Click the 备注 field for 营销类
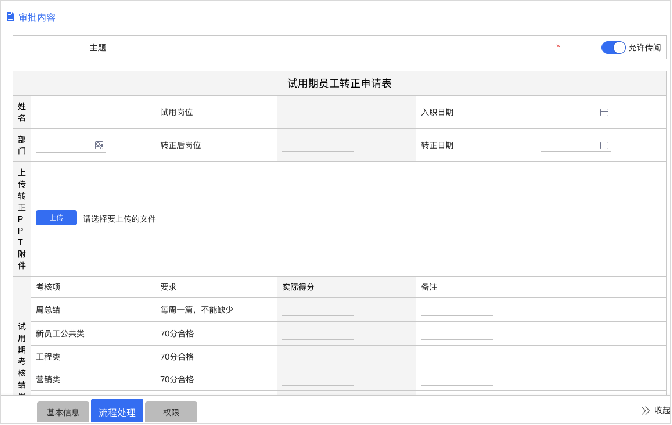Image resolution: width=672 pixels, height=425 pixels. coord(457,380)
